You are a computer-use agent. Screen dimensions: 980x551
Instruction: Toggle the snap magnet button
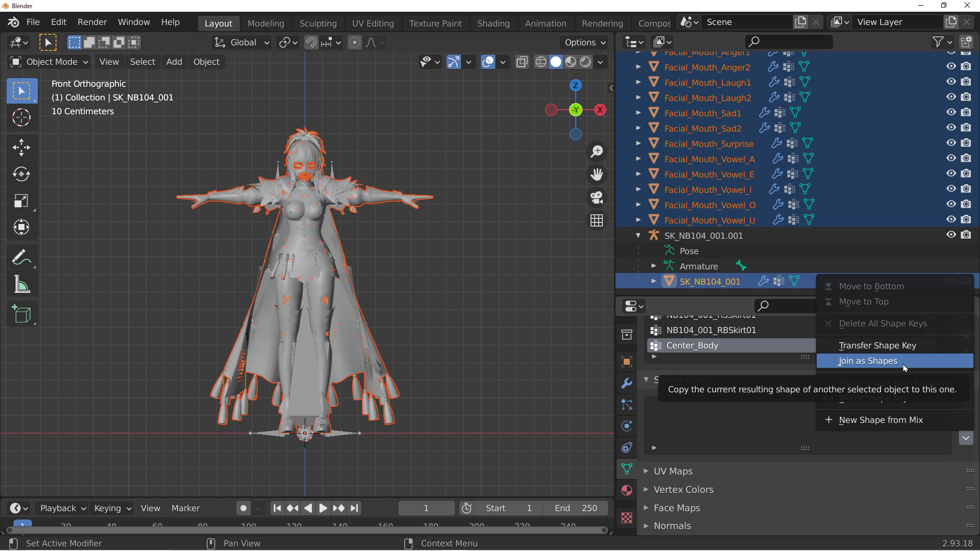coord(311,43)
